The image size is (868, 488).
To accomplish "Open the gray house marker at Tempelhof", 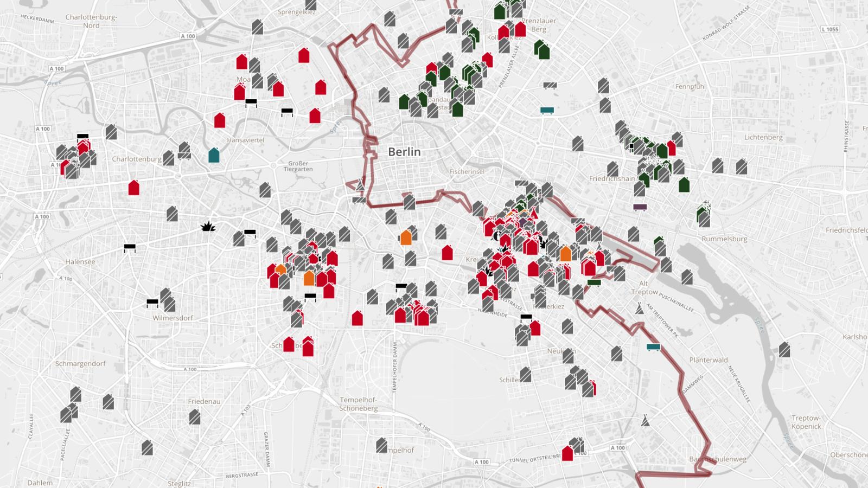I will point(381,445).
